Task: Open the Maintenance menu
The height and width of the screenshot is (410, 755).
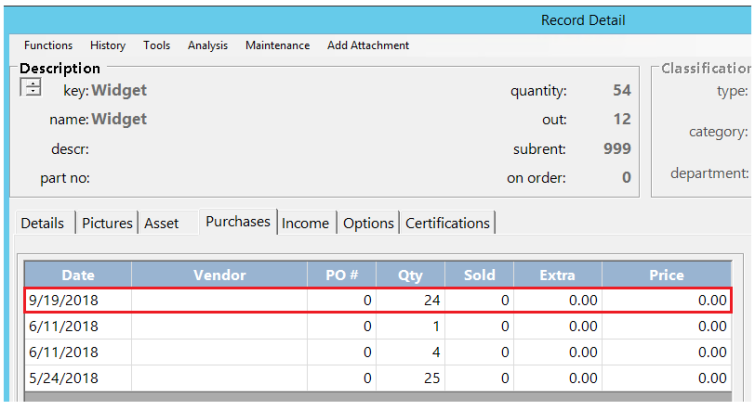Action: point(277,45)
